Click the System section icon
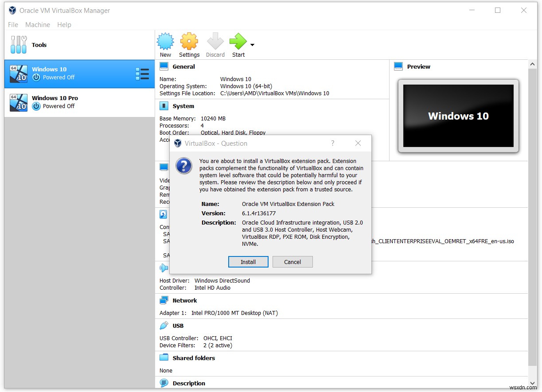 click(x=163, y=106)
